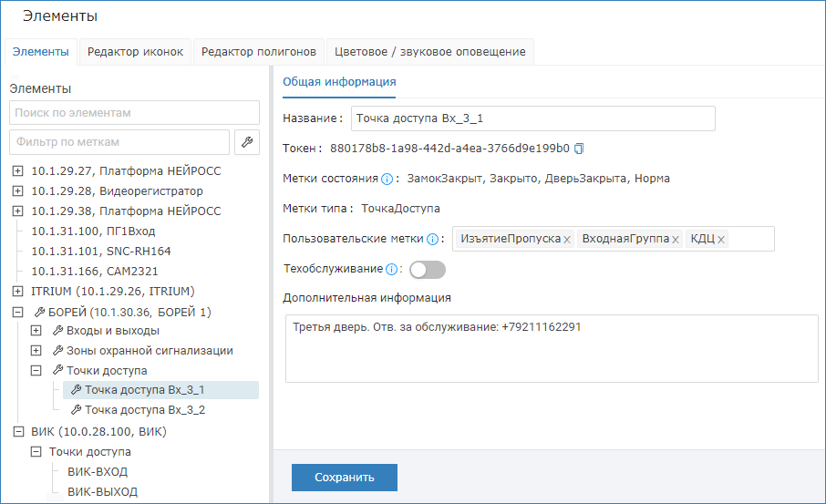This screenshot has height=504, width=826.
Task: Click the token value 880178b8-1a98-442d-a4ea-3766d9e199b0
Action: point(449,149)
